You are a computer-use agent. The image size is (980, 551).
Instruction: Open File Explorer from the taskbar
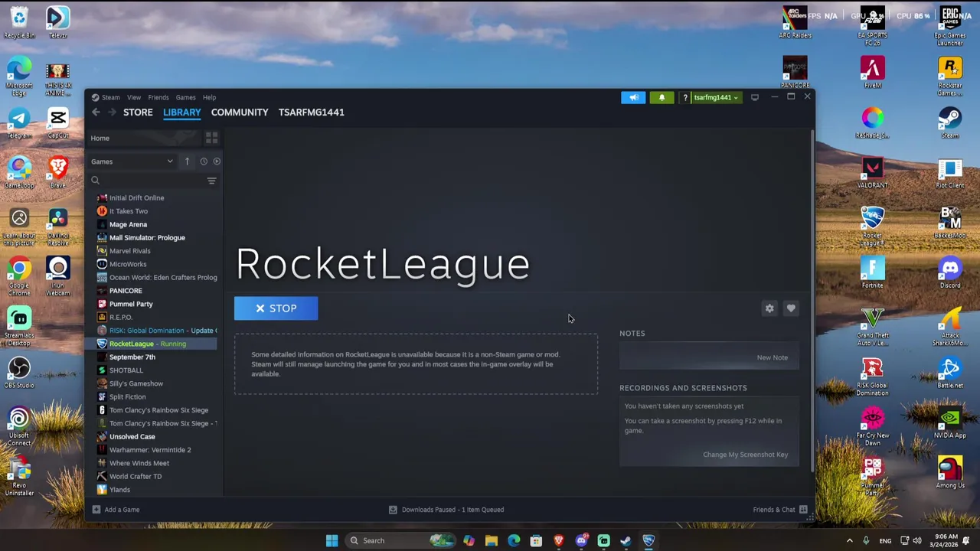[x=491, y=541]
